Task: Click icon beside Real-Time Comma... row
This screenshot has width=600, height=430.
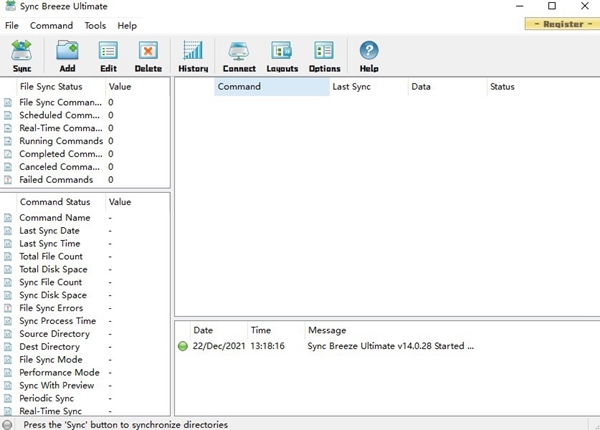Action: (x=8, y=128)
